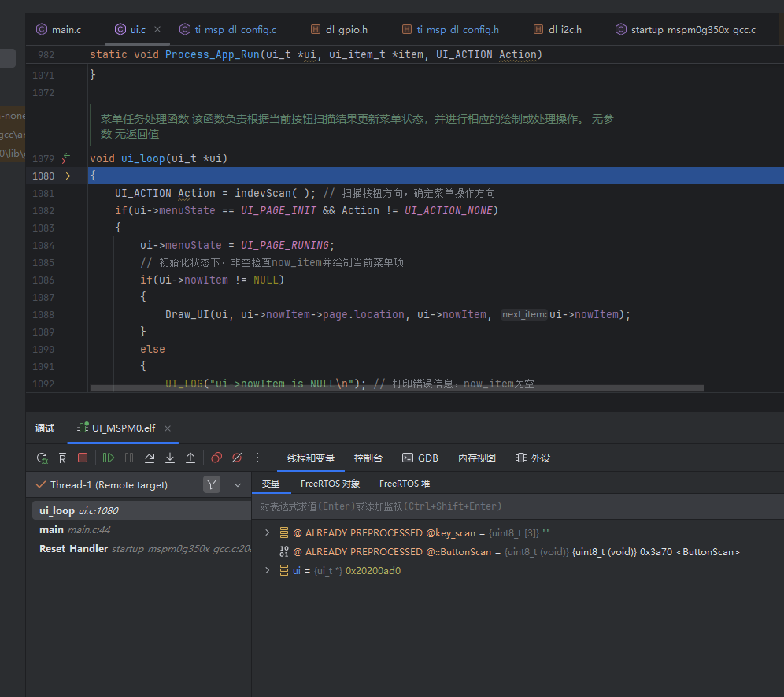The width and height of the screenshot is (784, 697).
Task: Click line number 1088 in the gutter
Action: click(x=43, y=315)
